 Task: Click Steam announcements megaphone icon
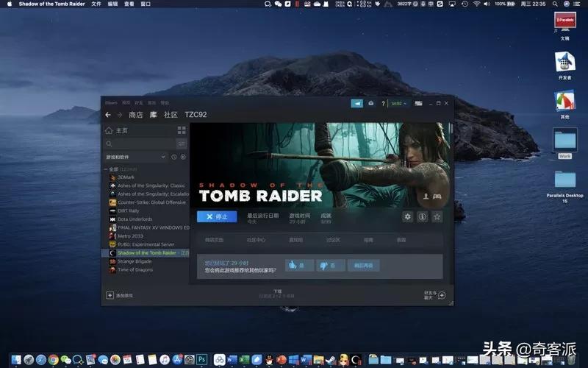point(356,103)
